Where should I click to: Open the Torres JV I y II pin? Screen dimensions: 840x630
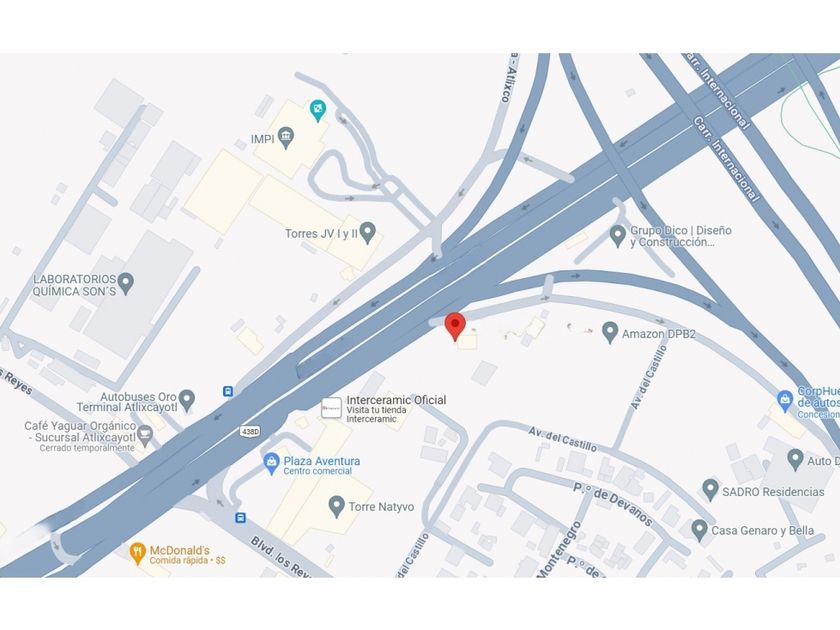[x=368, y=232]
